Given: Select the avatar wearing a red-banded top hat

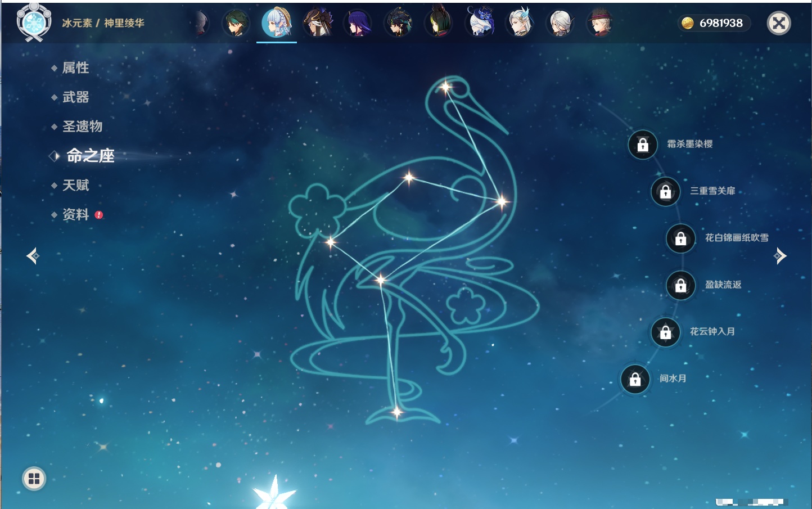Looking at the screenshot, I should [x=600, y=23].
